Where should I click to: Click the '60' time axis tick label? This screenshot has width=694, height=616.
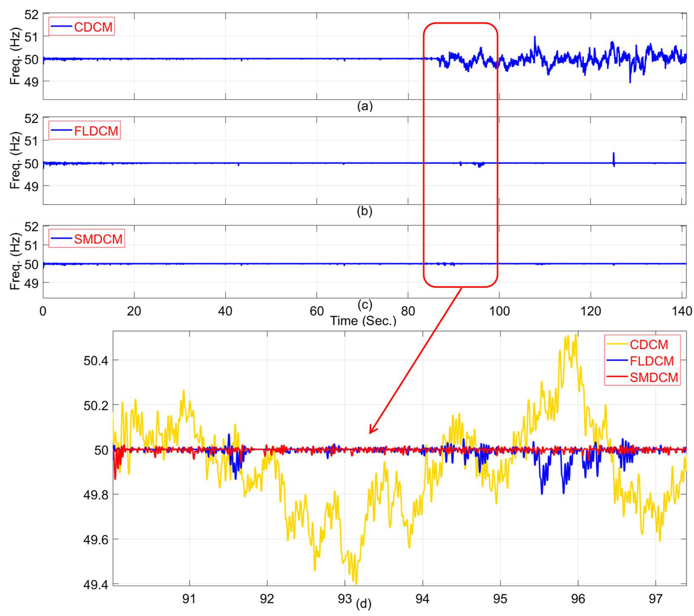click(316, 311)
